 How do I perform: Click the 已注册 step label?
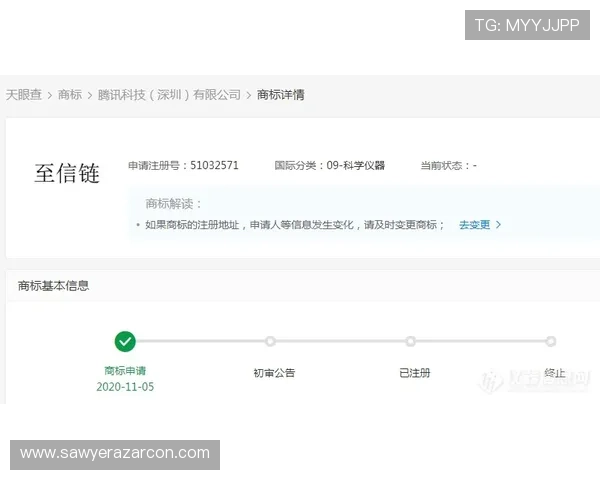[x=414, y=373]
